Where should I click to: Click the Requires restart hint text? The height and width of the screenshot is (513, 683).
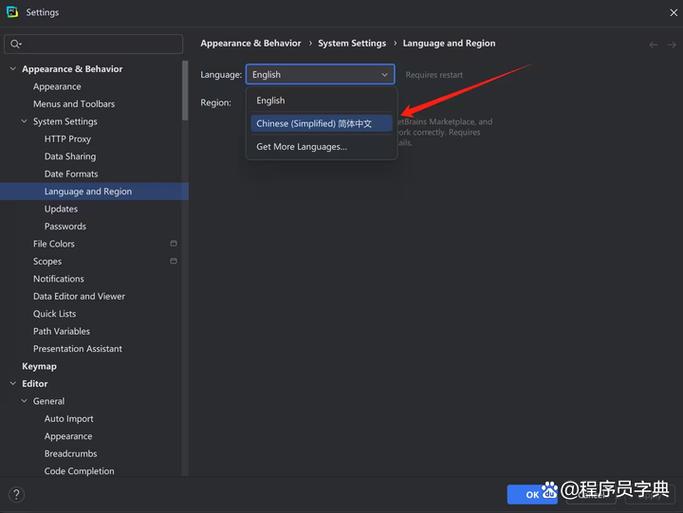[434, 75]
